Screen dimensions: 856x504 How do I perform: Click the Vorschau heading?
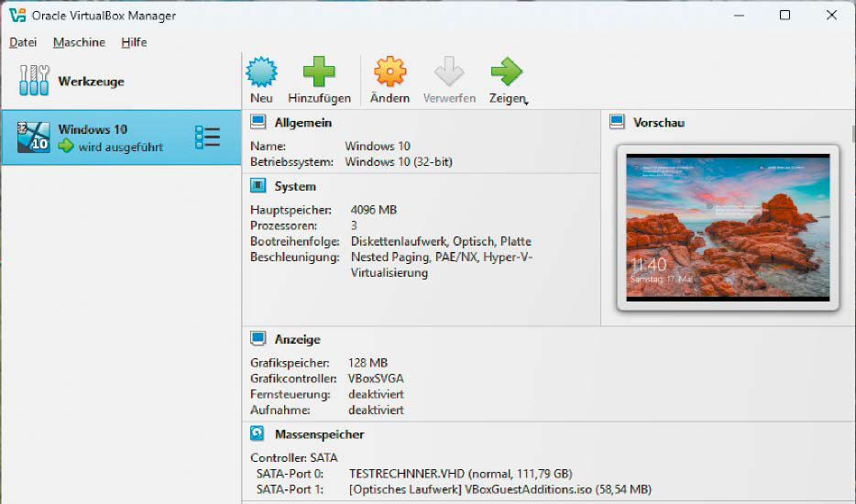[x=659, y=123]
